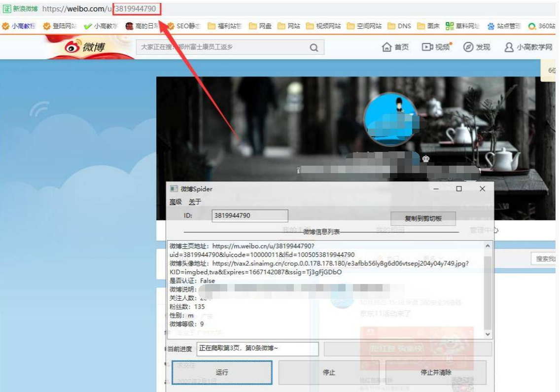Click the 当前进度 status text field
The width and height of the screenshot is (560, 392).
pyautogui.click(x=257, y=349)
